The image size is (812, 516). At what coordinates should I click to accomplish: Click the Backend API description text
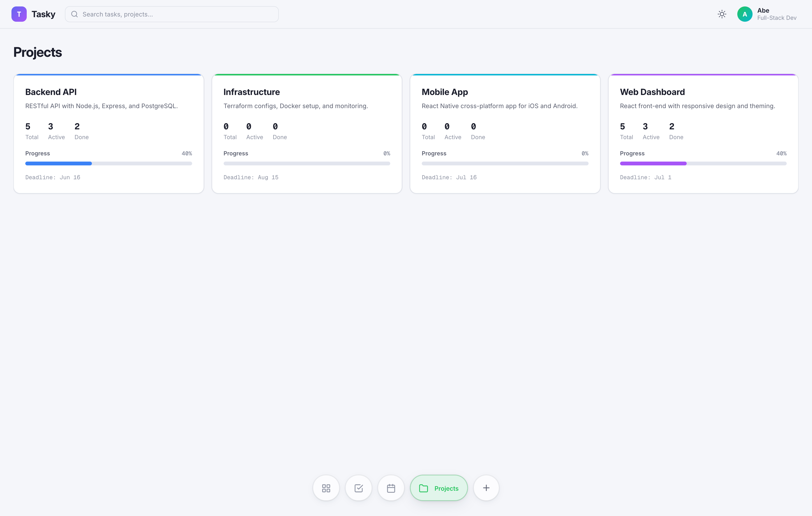click(x=101, y=106)
